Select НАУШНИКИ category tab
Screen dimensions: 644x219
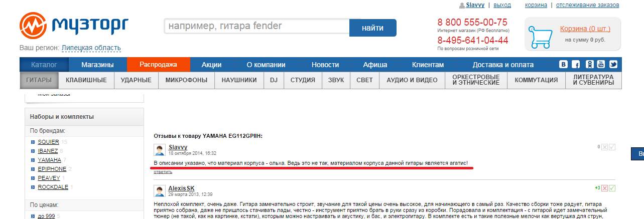(239, 80)
